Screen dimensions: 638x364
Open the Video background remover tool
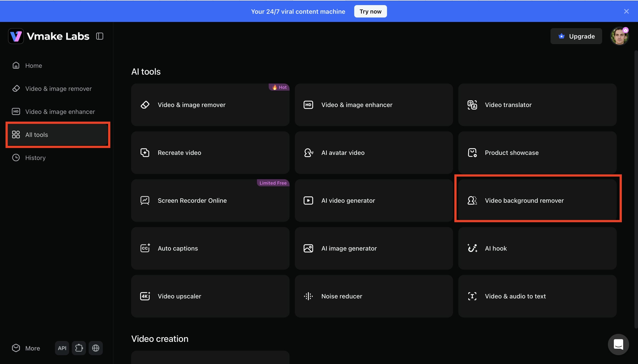pos(537,200)
